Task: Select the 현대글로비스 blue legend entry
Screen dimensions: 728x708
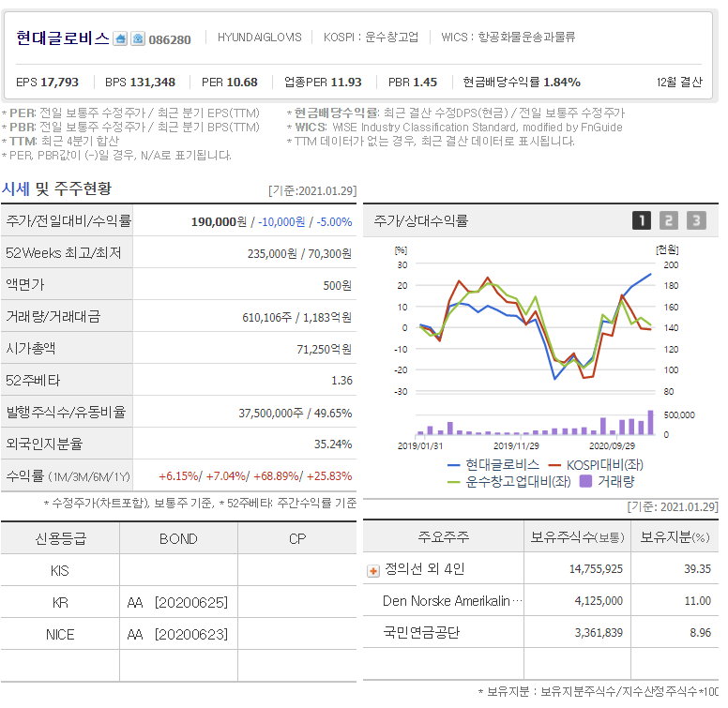Action: point(493,465)
